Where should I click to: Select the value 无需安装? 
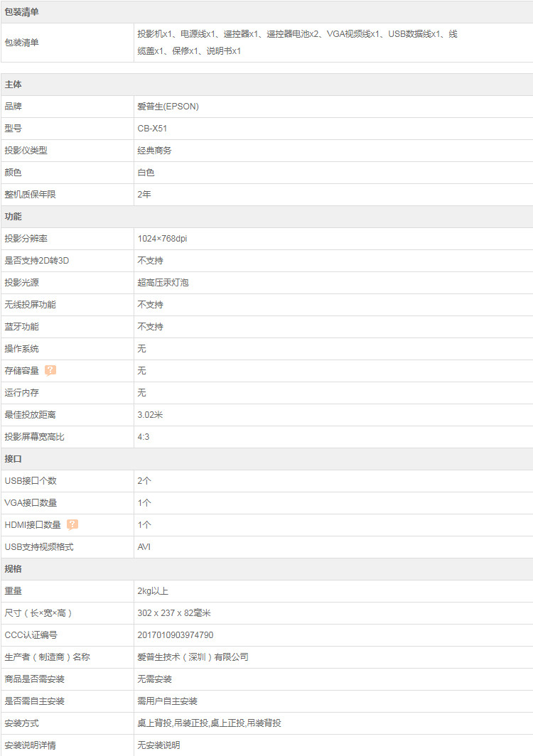154,679
